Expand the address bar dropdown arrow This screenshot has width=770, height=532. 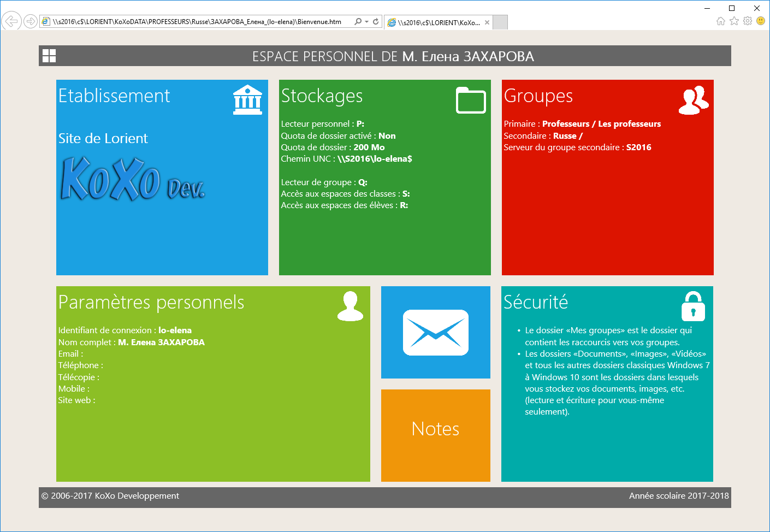(366, 22)
